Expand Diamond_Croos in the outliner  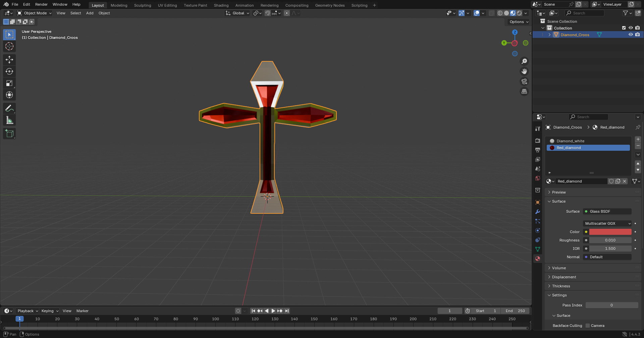click(x=549, y=35)
